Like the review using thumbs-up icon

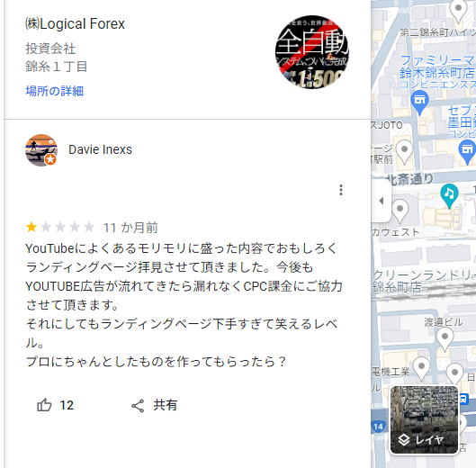coord(44,405)
